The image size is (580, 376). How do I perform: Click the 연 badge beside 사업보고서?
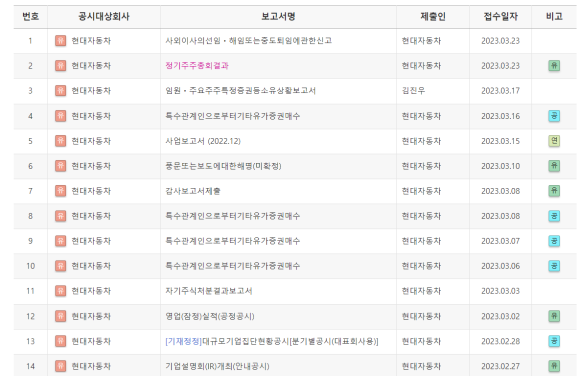(554, 141)
